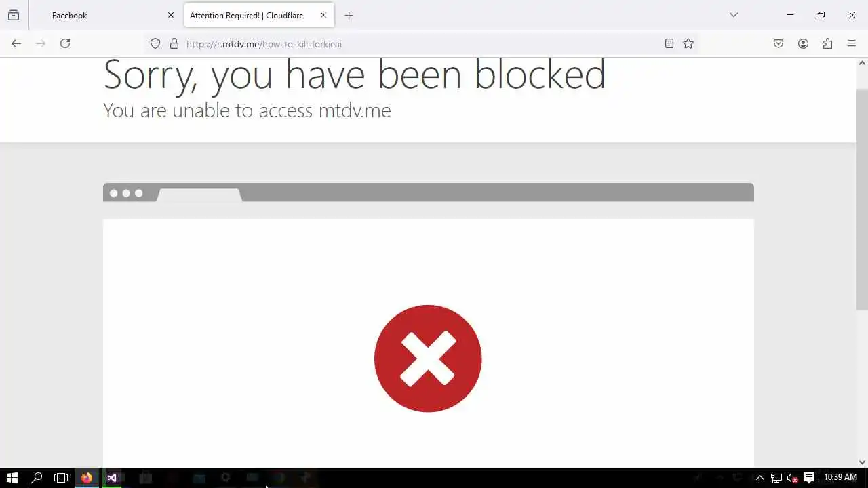Screen dimensions: 868x488
Task: Open Visual Studio from the taskbar
Action: click(x=112, y=478)
